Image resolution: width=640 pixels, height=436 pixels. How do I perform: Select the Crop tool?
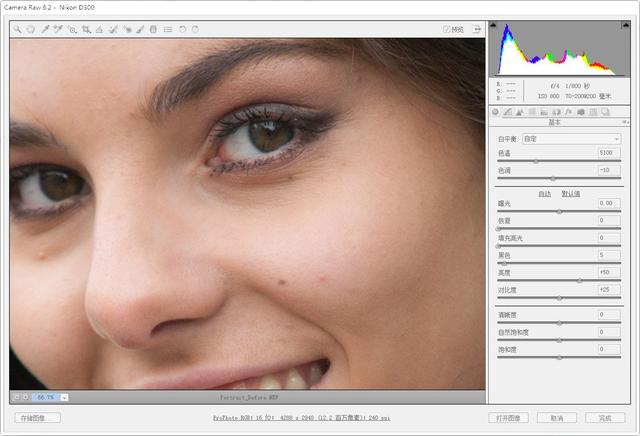[x=86, y=29]
